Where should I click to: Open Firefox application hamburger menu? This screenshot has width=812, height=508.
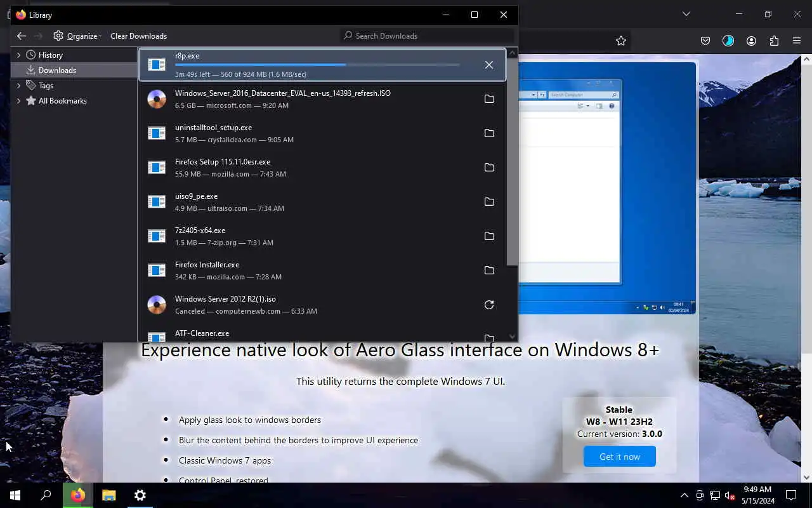click(x=797, y=41)
